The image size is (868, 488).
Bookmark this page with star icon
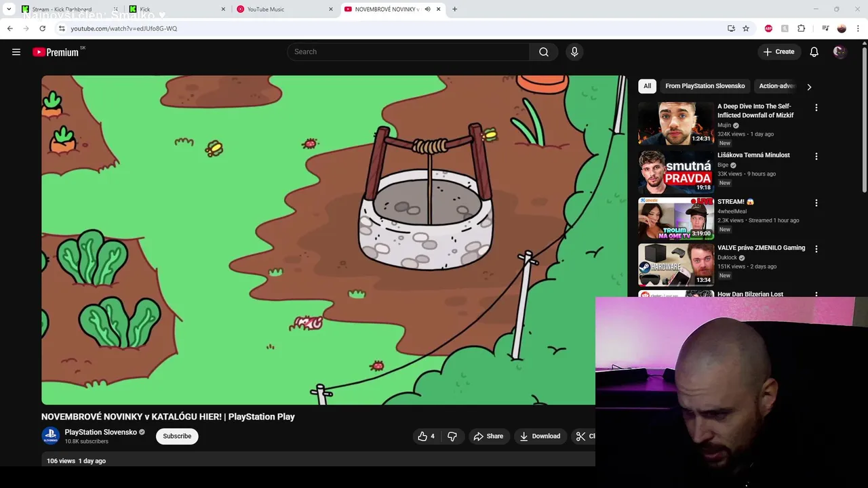pos(746,28)
